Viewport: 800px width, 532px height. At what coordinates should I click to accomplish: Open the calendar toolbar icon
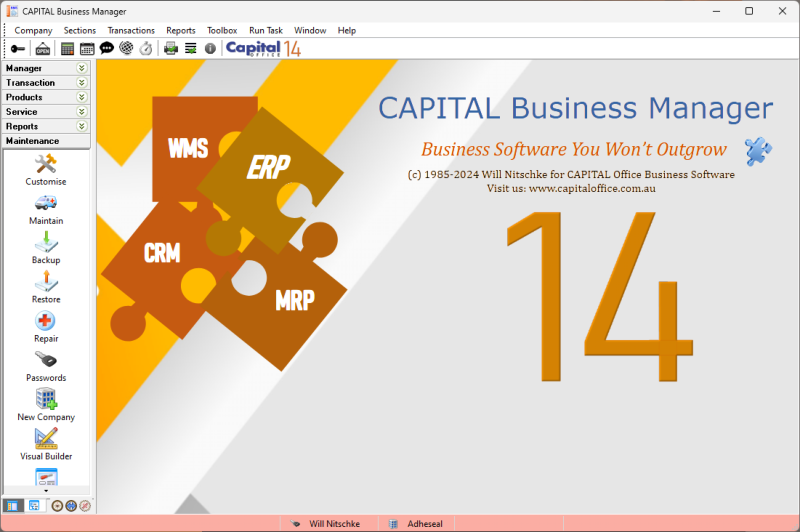[87, 49]
